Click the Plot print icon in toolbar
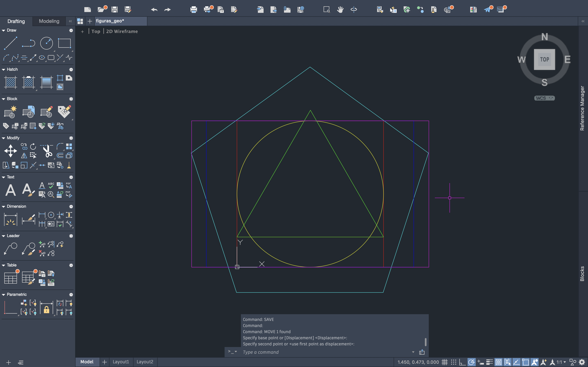 pyautogui.click(x=194, y=10)
